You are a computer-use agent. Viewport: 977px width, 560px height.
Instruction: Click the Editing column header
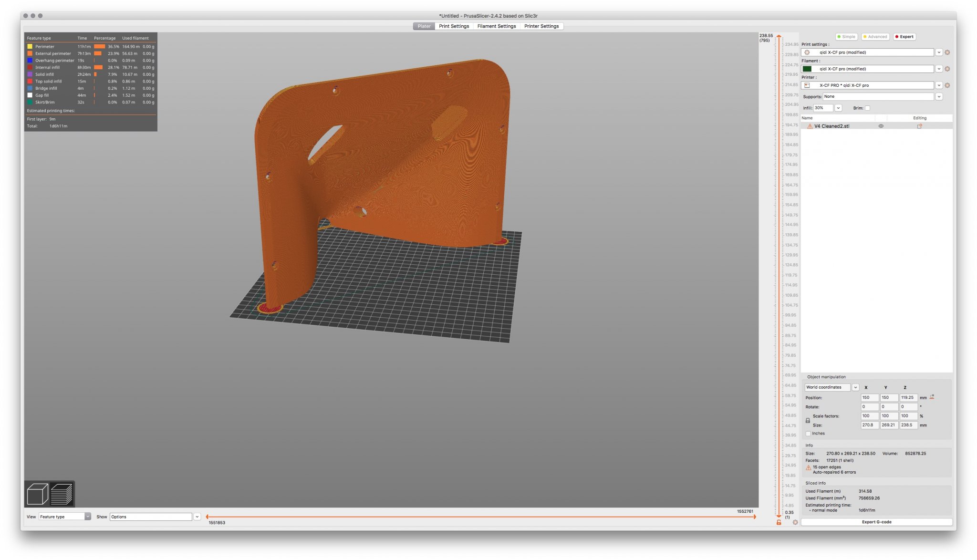tap(919, 118)
